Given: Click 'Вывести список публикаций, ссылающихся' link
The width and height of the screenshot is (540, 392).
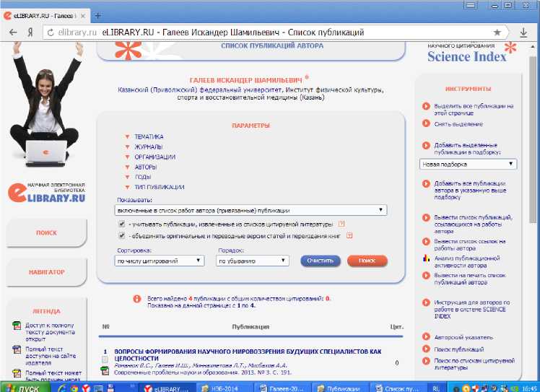Looking at the screenshot, I should (473, 225).
